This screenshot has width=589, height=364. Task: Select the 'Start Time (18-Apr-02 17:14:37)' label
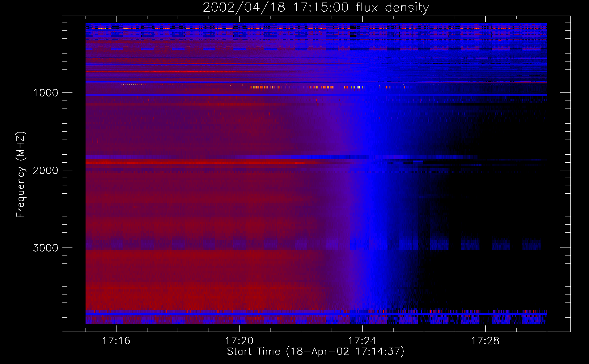point(316,352)
